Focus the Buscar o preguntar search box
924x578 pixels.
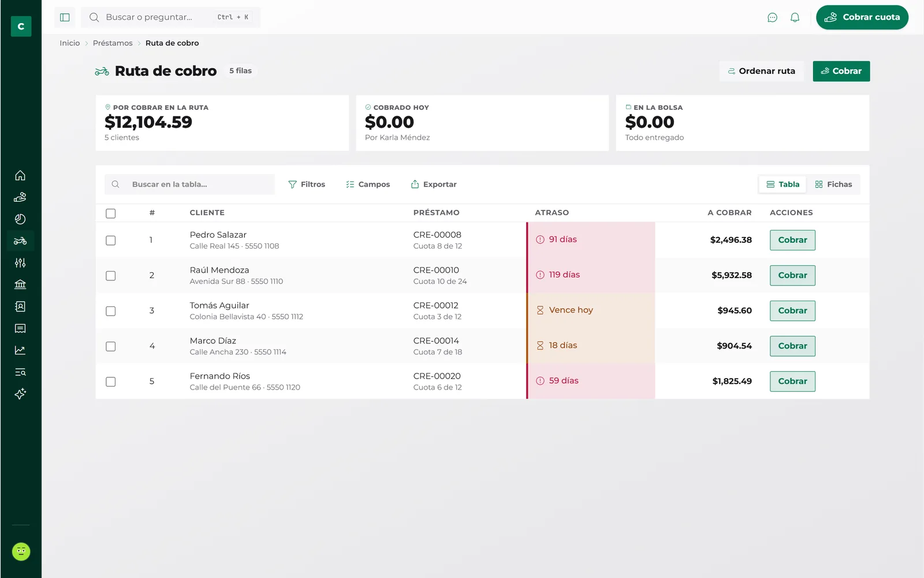[x=171, y=17]
